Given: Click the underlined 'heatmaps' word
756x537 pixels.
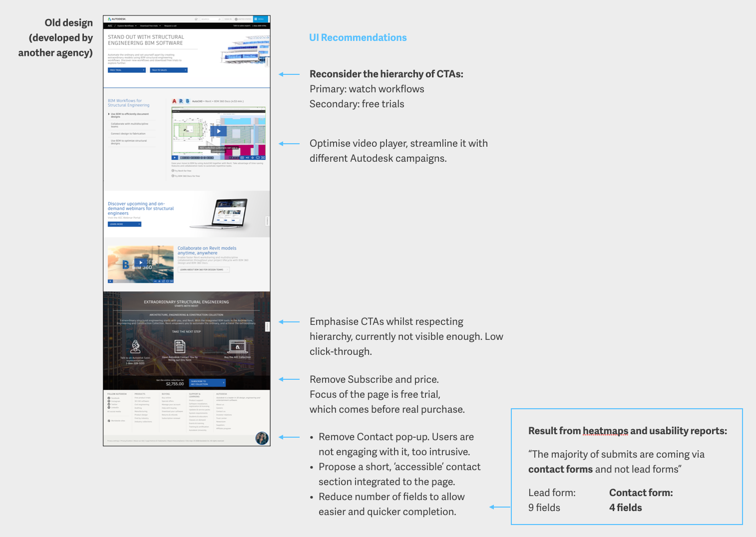Looking at the screenshot, I should 605,431.
